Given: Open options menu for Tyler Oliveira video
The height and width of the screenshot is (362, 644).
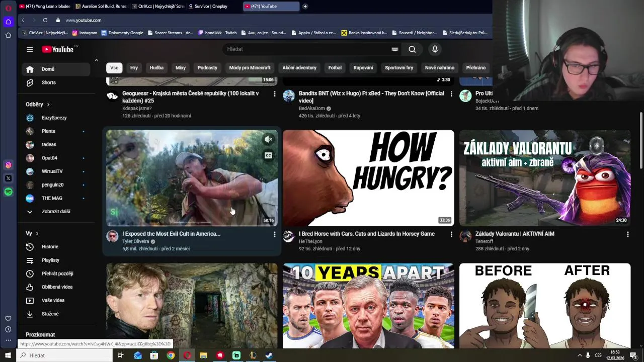Looking at the screenshot, I should [274, 234].
